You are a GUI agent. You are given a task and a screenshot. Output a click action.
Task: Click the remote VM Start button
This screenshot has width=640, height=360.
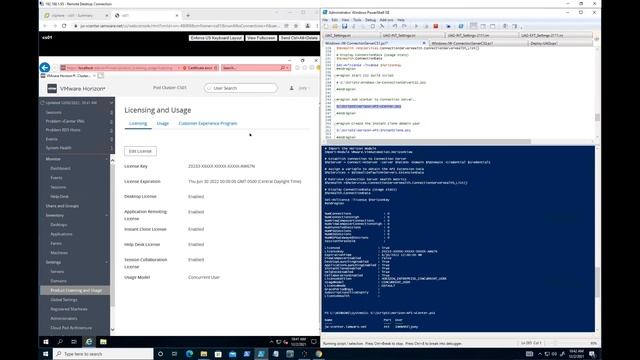[x=46, y=342]
